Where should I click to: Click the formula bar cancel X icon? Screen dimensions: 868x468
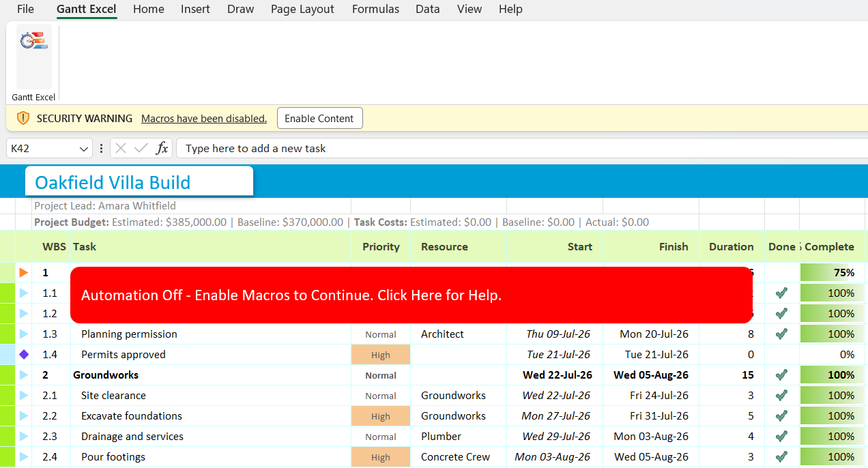121,148
